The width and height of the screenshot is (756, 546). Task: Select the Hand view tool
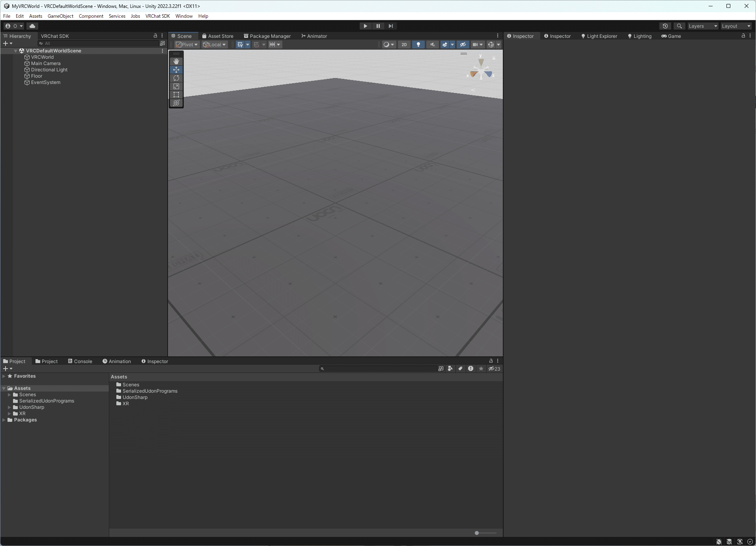point(176,61)
